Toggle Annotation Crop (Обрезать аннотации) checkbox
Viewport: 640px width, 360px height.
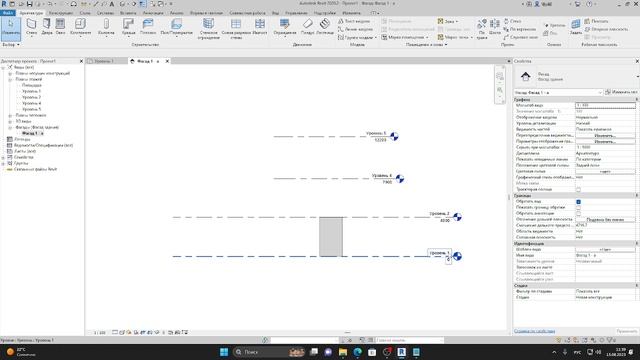(578, 213)
